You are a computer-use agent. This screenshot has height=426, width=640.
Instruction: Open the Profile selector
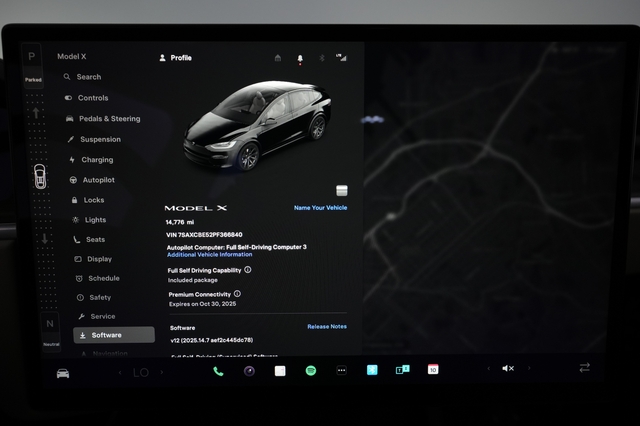(x=176, y=58)
